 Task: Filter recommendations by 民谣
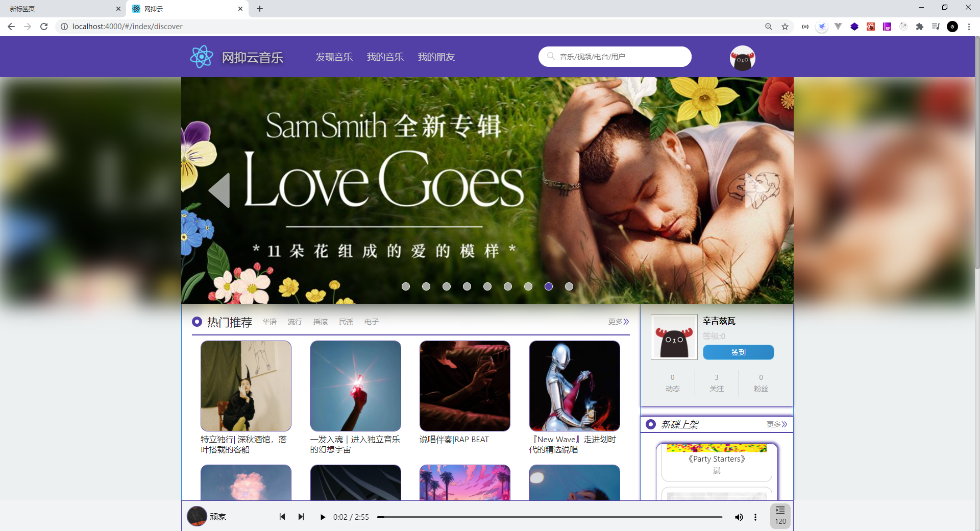click(x=346, y=322)
